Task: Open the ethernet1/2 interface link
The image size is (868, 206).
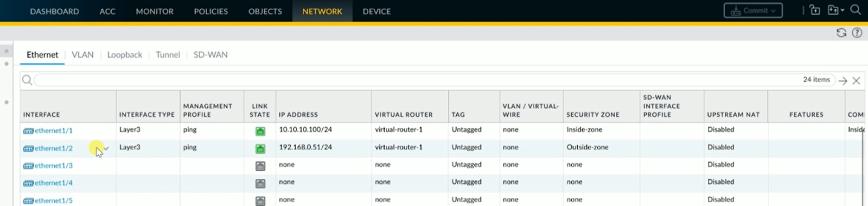Action: tap(54, 148)
